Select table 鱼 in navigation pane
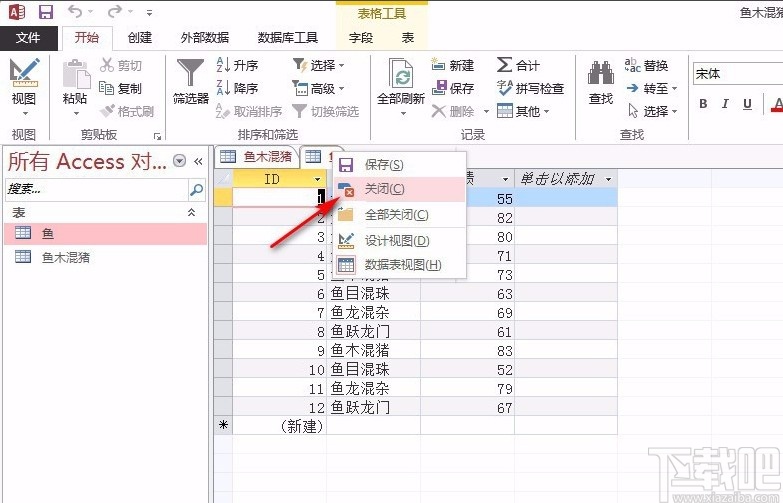783x503 pixels. (105, 233)
